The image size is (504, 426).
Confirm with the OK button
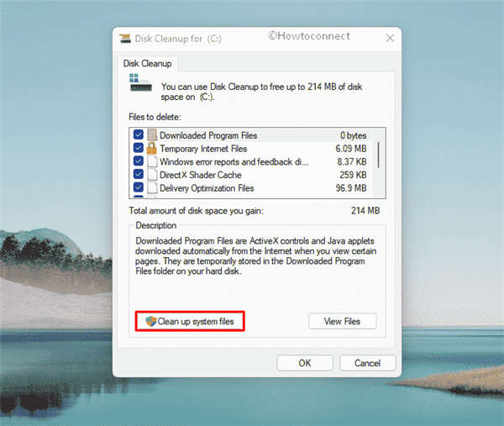305,363
